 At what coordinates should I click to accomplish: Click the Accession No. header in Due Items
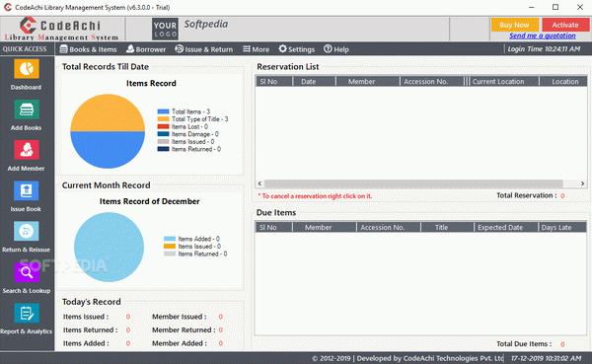(389, 227)
